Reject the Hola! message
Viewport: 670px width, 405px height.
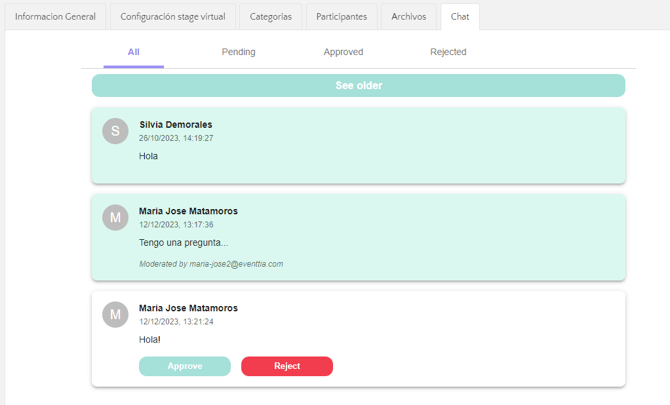[287, 366]
